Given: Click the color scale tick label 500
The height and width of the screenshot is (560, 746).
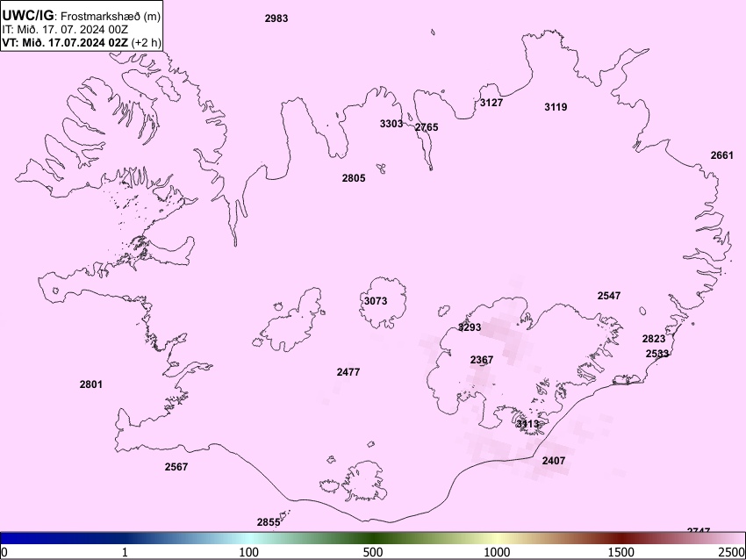Looking at the screenshot, I should pyautogui.click(x=373, y=552).
